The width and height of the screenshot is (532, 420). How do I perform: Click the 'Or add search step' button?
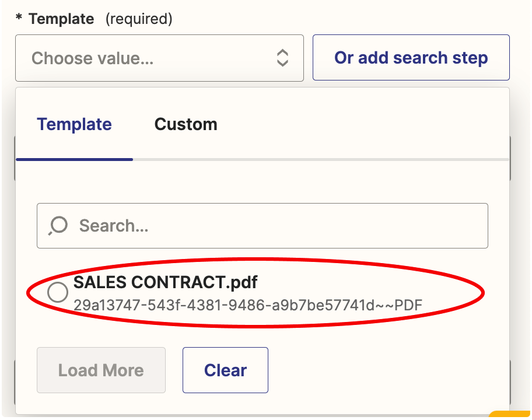pos(411,58)
